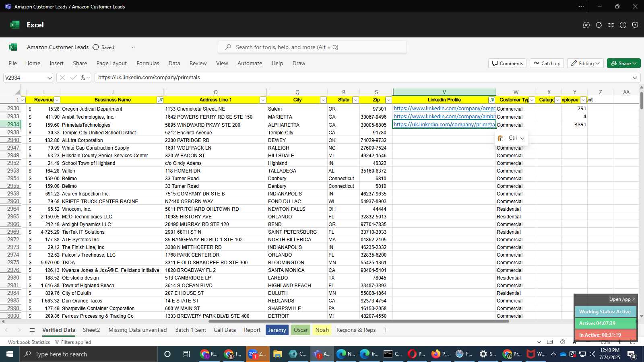Click the Insert Function fx icon
Image resolution: width=644 pixels, height=362 pixels.
click(x=83, y=78)
